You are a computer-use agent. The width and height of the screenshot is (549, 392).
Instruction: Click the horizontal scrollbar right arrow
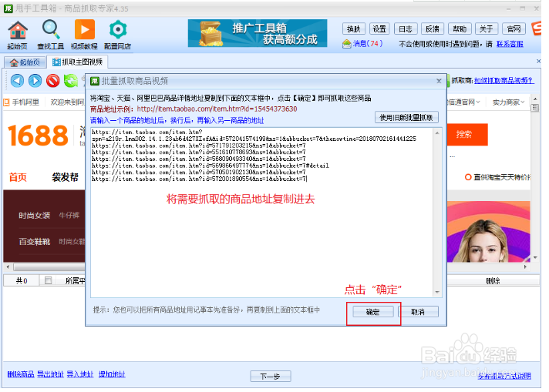525,266
